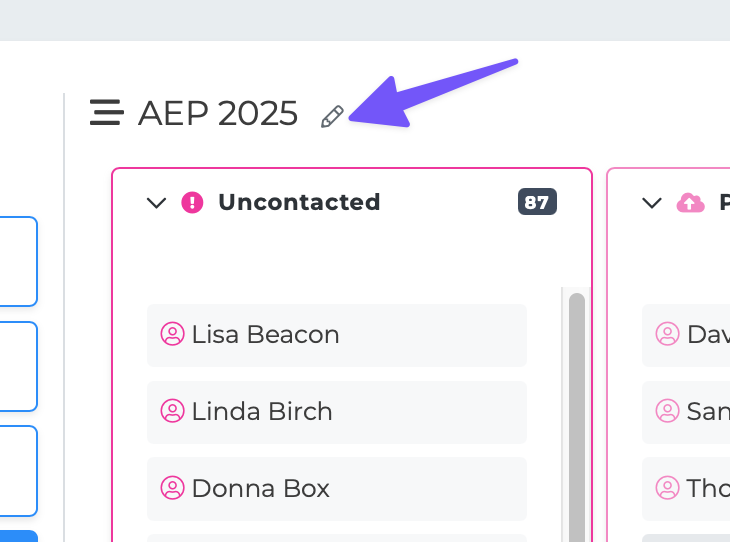Image resolution: width=730 pixels, height=542 pixels.
Task: Click the pink exclamation icon on Uncontacted
Action: pyautogui.click(x=192, y=203)
